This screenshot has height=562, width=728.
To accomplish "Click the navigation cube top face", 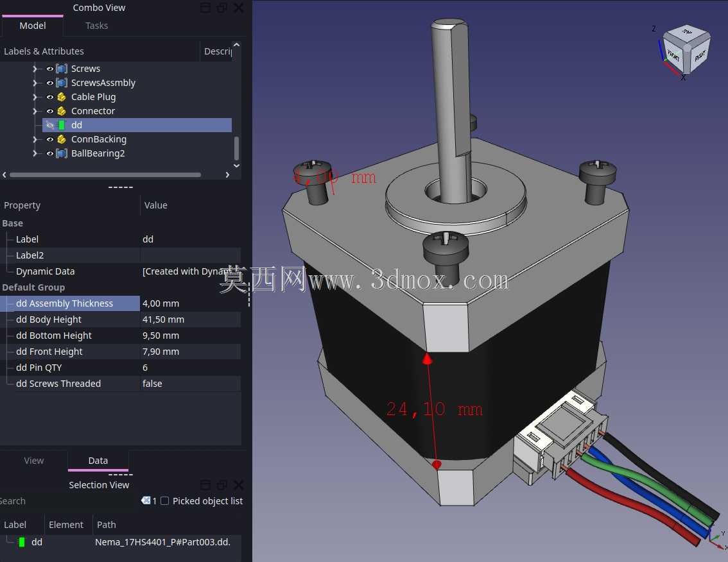I will click(687, 33).
